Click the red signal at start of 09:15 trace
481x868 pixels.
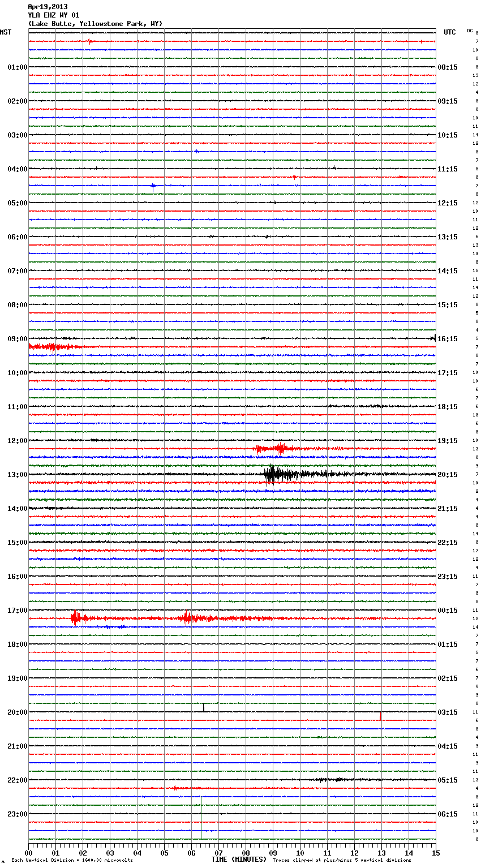click(x=51, y=346)
